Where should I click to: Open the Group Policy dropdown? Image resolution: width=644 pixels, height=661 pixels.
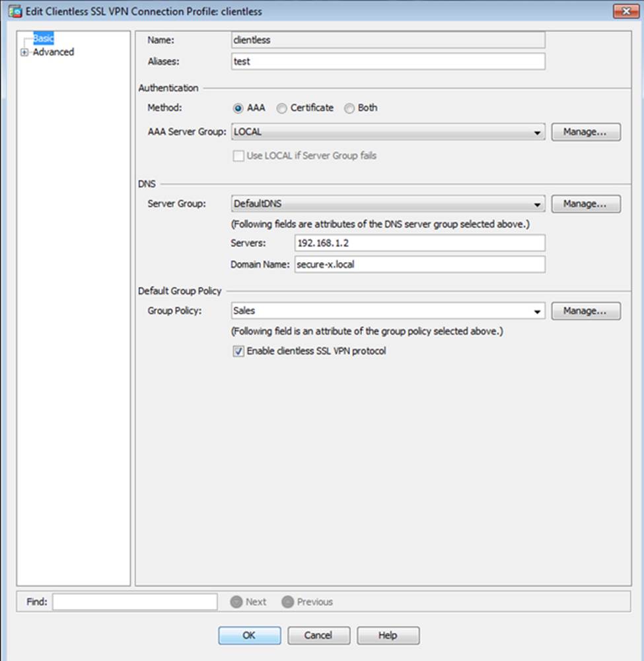(538, 311)
